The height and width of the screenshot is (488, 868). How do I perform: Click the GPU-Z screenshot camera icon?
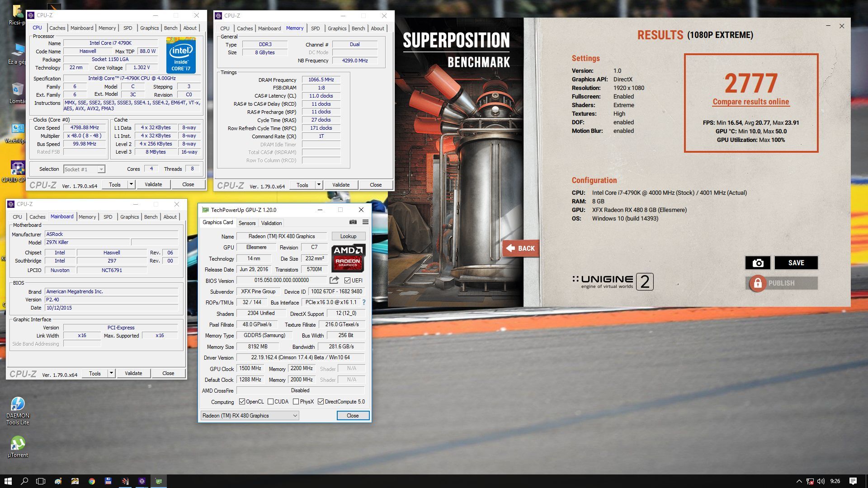pos(353,222)
